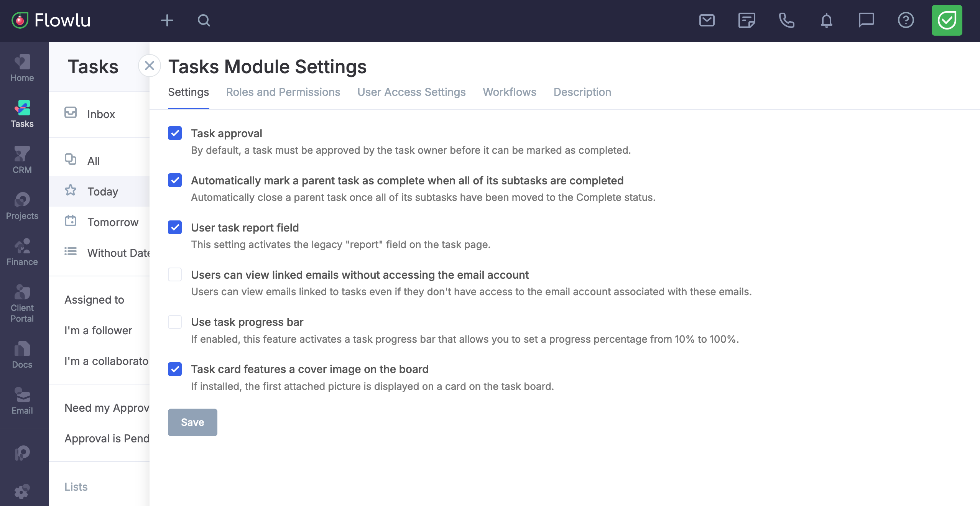Open the mail envelope icon in header
This screenshot has width=980, height=506.
coord(707,20)
